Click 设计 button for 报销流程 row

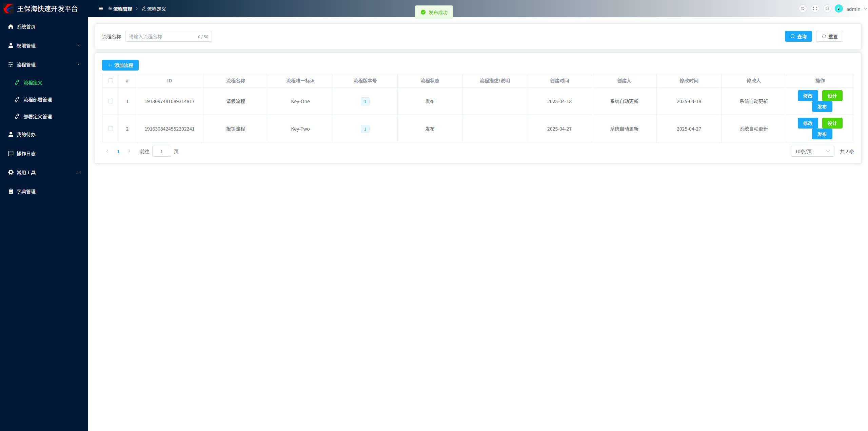tap(832, 123)
